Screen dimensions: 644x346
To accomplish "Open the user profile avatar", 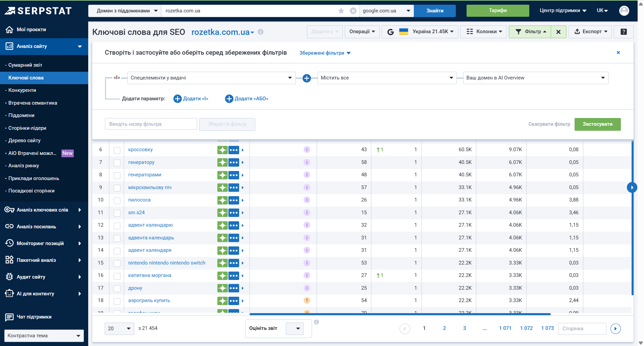I will [624, 11].
